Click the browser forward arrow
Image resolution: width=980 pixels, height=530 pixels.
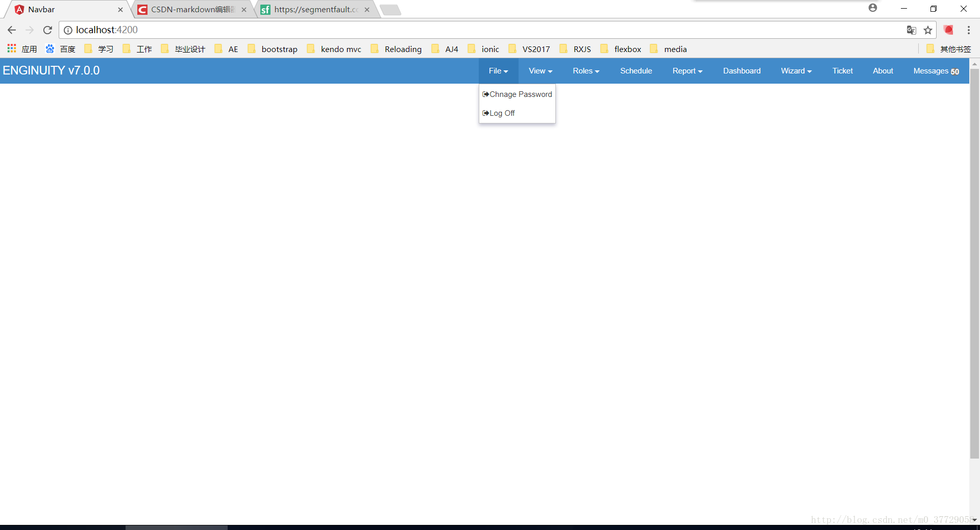(x=30, y=30)
